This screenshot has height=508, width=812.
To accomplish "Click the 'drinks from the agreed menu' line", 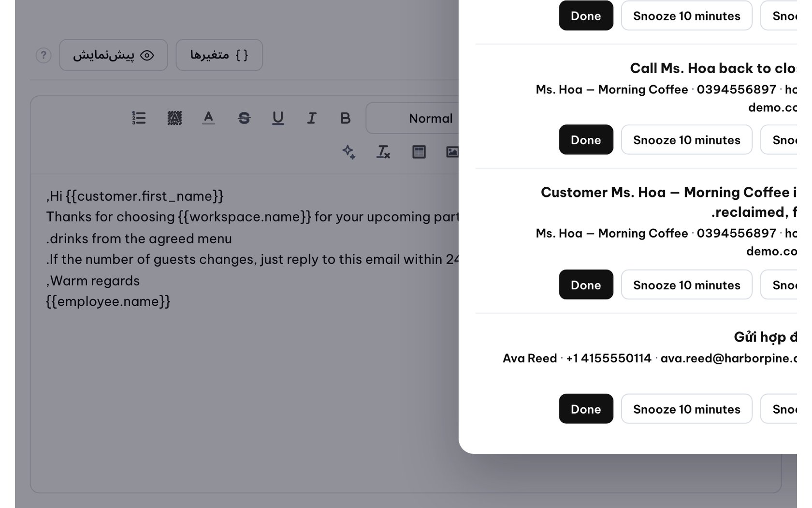I will pyautogui.click(x=139, y=239).
